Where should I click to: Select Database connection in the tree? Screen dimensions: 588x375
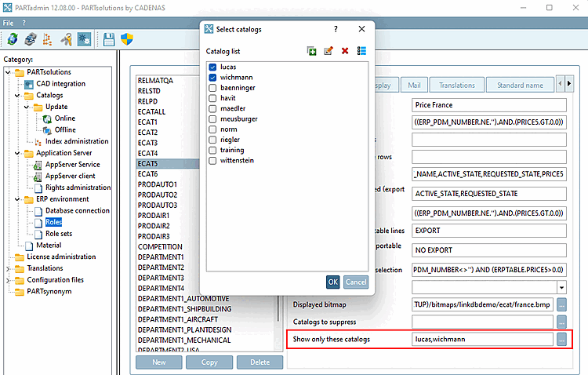[x=78, y=210]
